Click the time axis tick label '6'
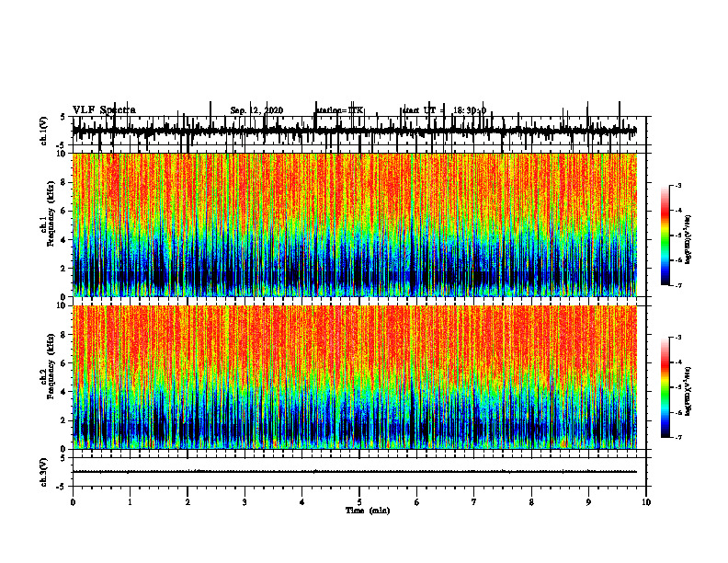This screenshot has height=563, width=728. coord(417,502)
